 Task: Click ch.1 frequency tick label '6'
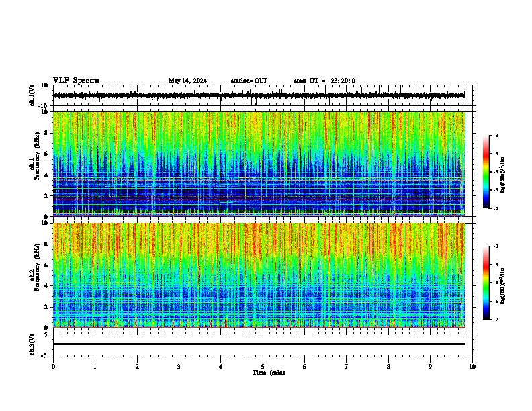pyautogui.click(x=47, y=154)
